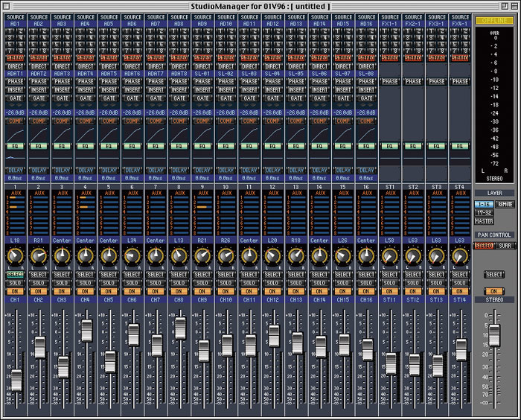The height and width of the screenshot is (420, 521).
Task: Switch to the 17-32 layer
Action: pos(484,212)
